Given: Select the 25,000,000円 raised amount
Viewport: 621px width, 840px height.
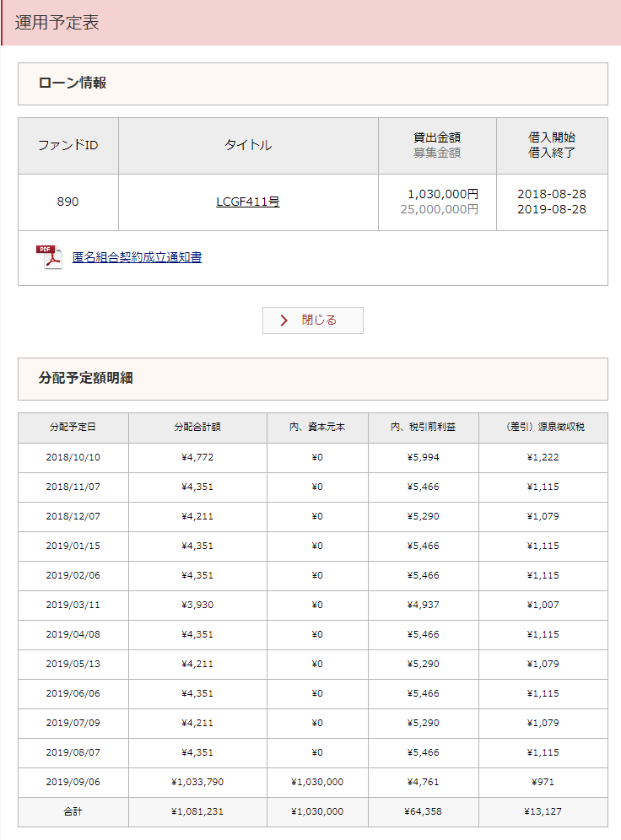Looking at the screenshot, I should (440, 209).
